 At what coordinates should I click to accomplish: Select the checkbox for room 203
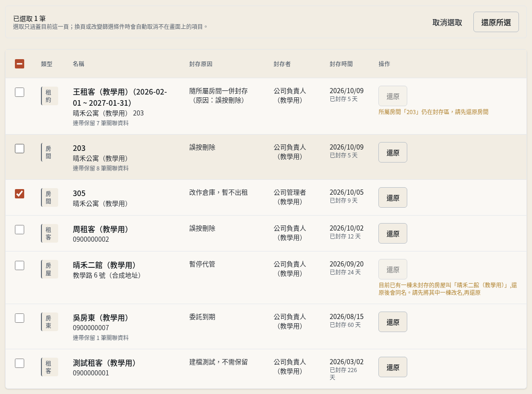point(20,149)
